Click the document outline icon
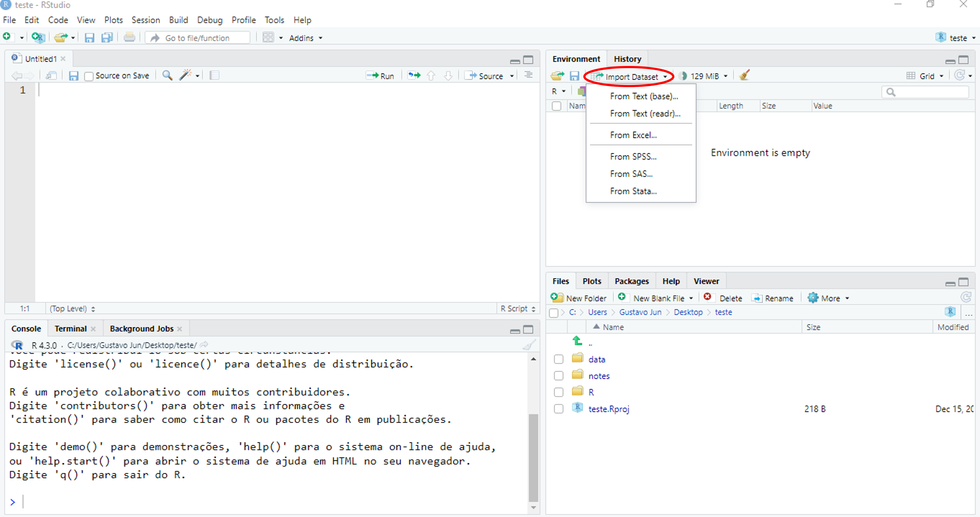 point(528,75)
